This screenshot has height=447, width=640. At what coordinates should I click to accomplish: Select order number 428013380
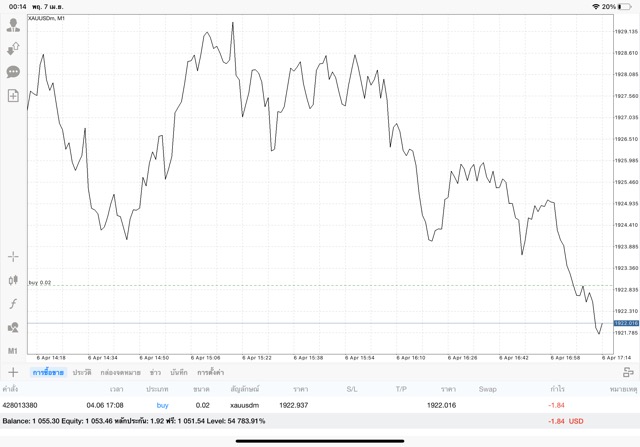(20, 405)
